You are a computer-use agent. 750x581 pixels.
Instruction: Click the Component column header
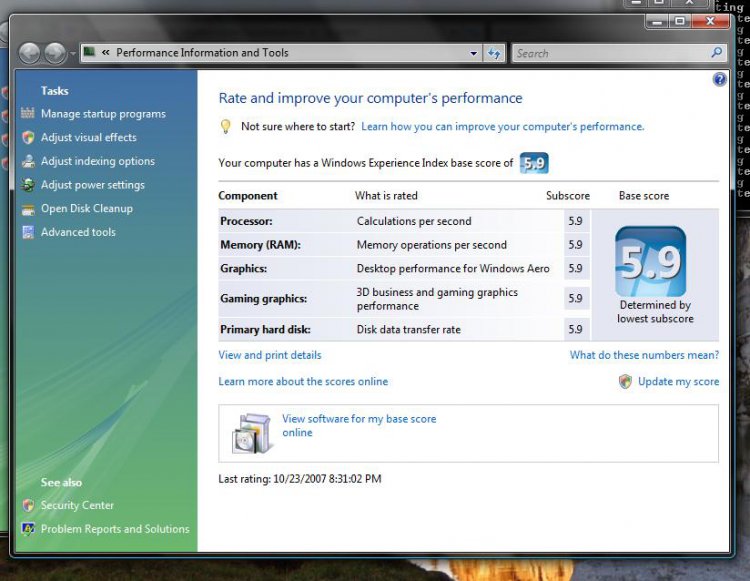click(248, 196)
